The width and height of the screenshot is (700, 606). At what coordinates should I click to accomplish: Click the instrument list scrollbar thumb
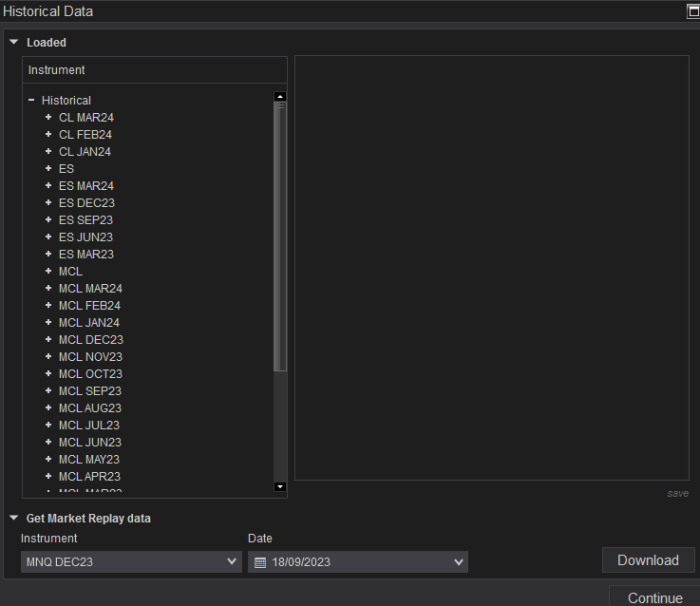[x=280, y=237]
